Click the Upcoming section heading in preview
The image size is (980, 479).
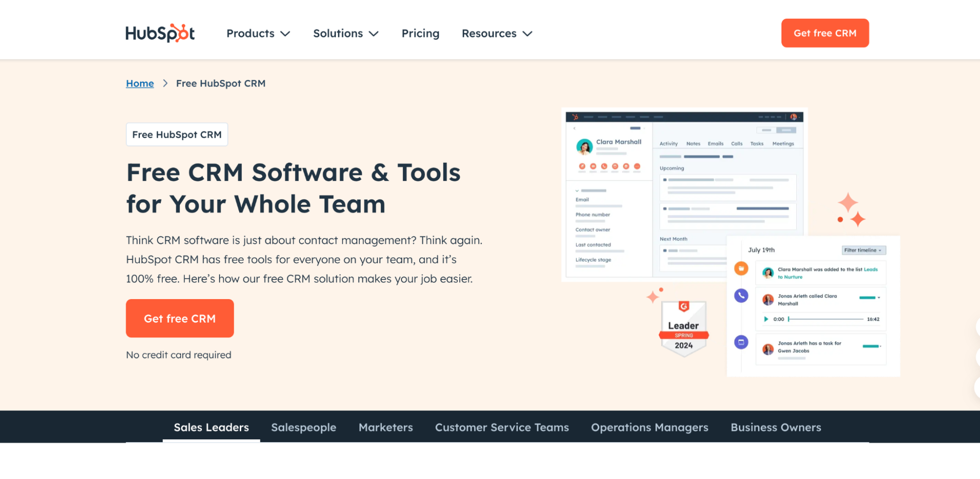(x=672, y=168)
